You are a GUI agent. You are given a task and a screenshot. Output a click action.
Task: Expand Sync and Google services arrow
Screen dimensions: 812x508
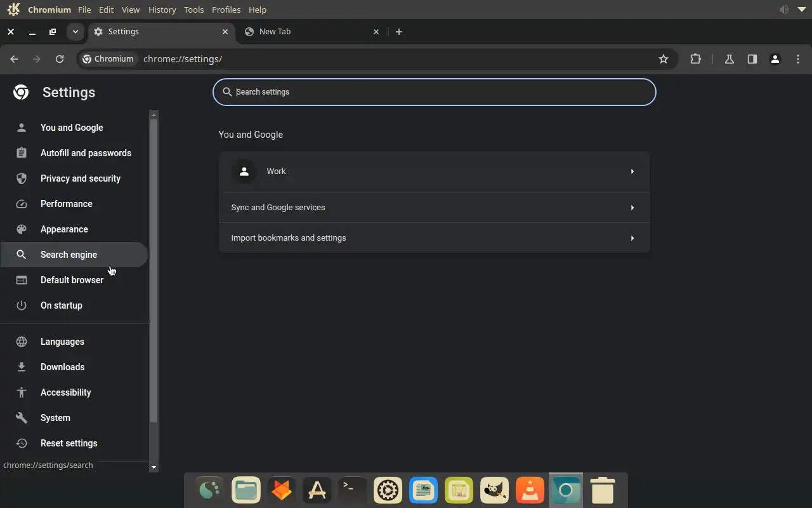tap(632, 208)
